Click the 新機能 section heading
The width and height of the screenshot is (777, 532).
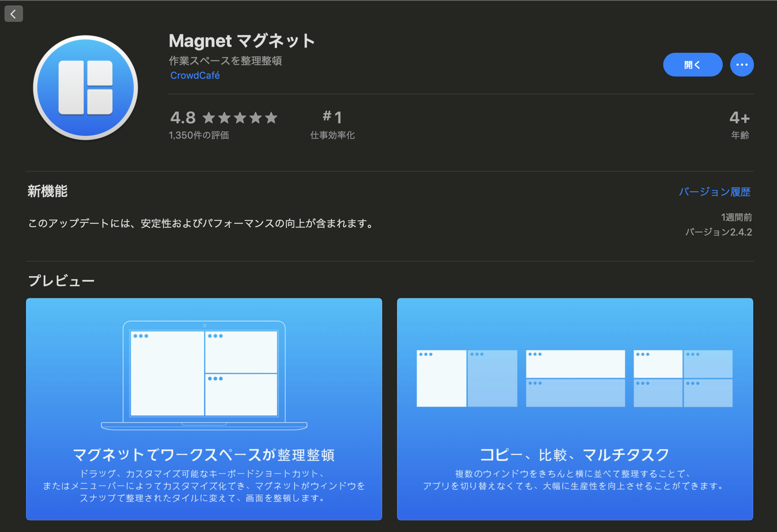[48, 191]
